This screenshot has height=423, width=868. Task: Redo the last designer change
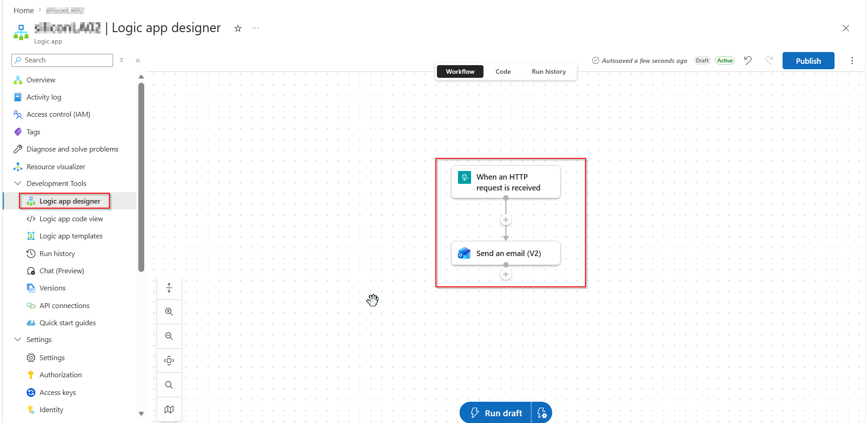pyautogui.click(x=769, y=61)
